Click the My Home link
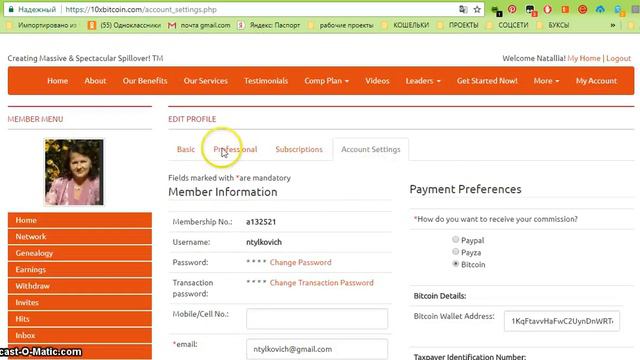Image resolution: width=640 pixels, height=360 pixels. [x=584, y=58]
